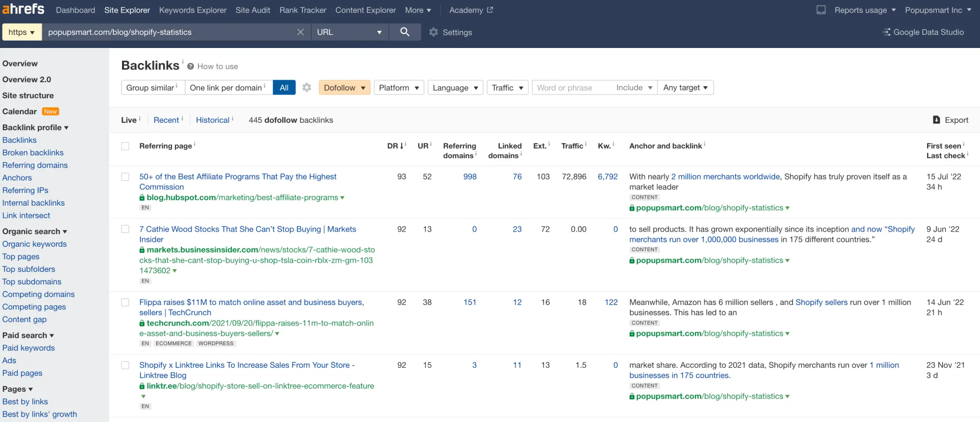This screenshot has width=980, height=422.
Task: Clear the URL field with the X icon
Action: point(300,32)
